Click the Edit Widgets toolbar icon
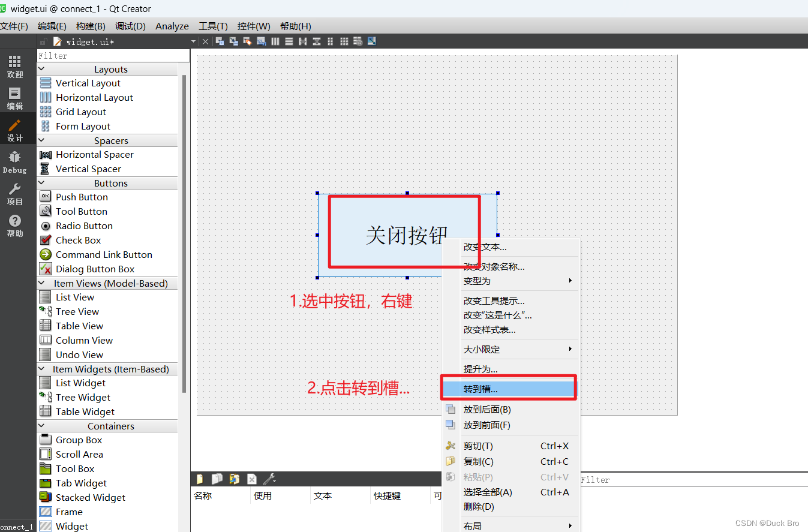The width and height of the screenshot is (808, 532). point(220,41)
